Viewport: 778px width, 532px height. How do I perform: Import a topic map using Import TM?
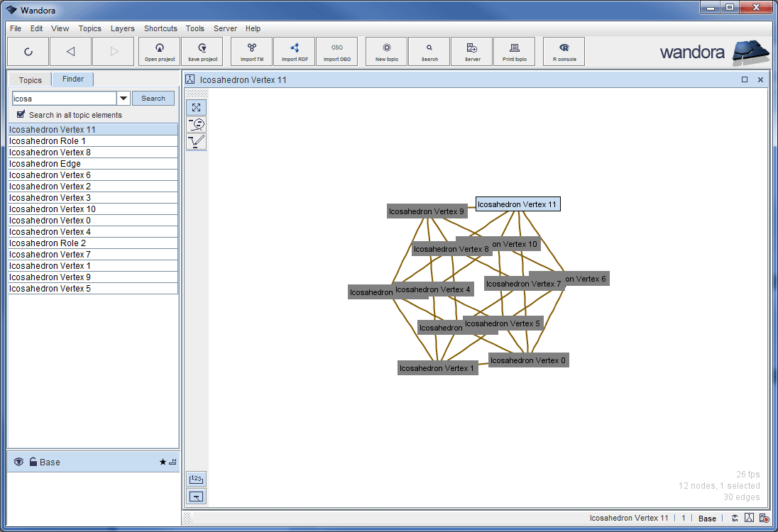[251, 51]
